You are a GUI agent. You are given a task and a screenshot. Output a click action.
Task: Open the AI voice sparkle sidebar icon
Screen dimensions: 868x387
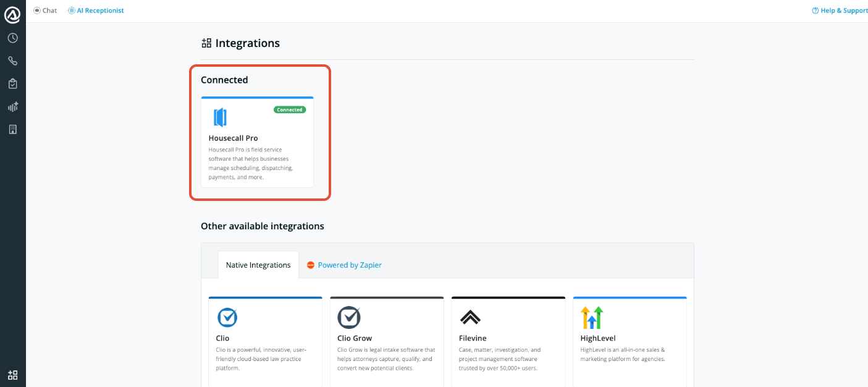[x=12, y=107]
